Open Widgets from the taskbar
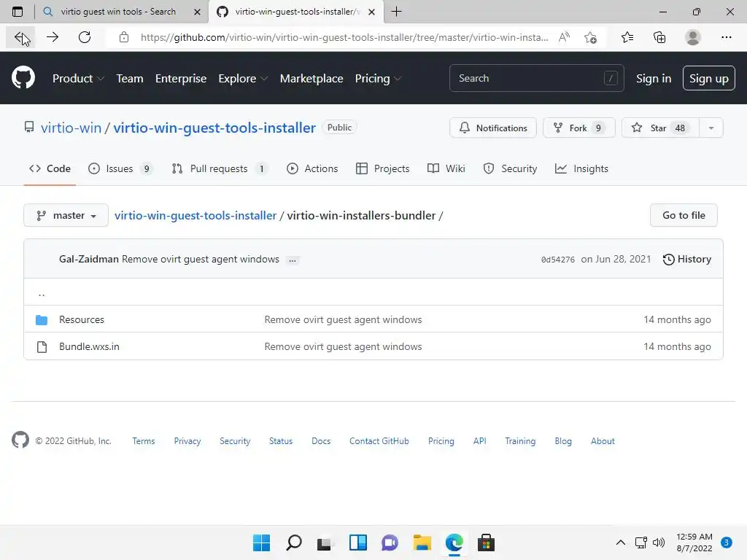 coord(357,542)
